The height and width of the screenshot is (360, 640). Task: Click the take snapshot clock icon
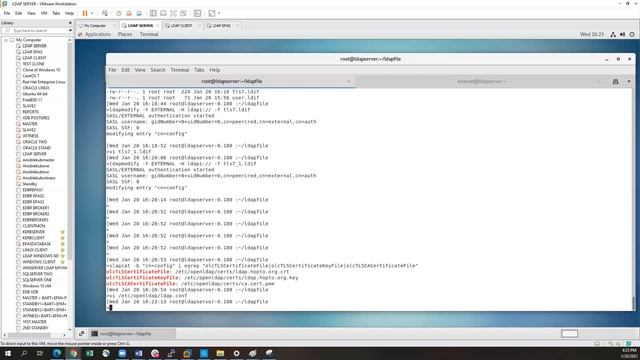coord(119,13)
